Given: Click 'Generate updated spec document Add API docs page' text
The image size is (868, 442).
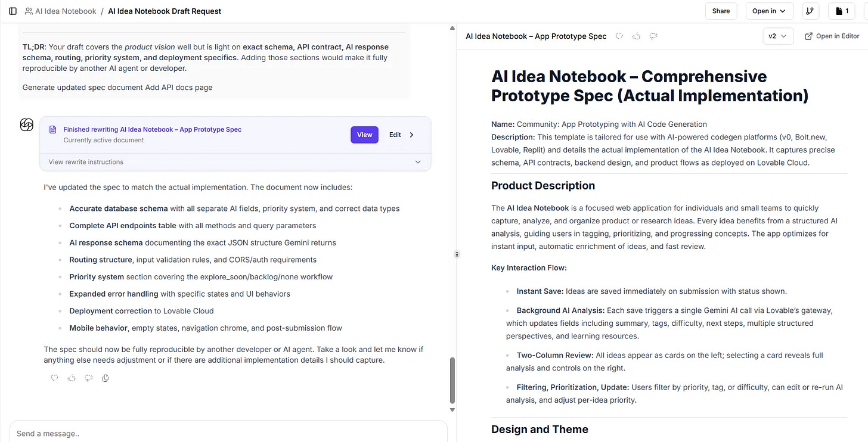Looking at the screenshot, I should pyautogui.click(x=117, y=88).
